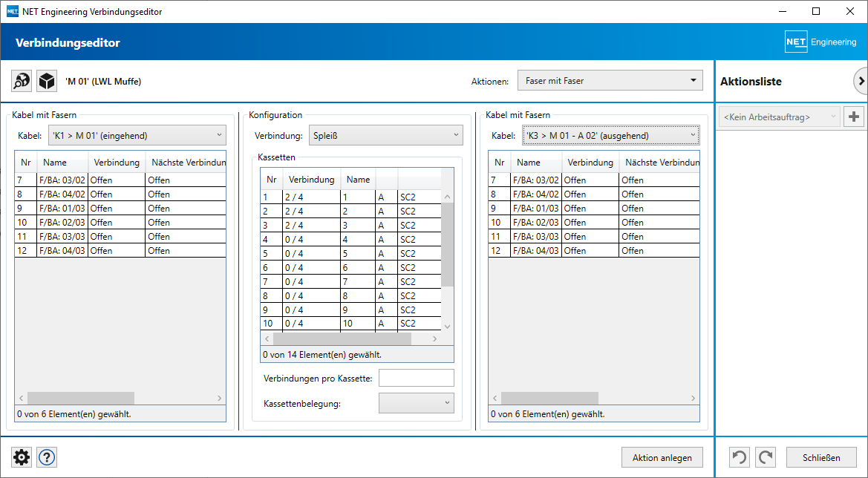The width and height of the screenshot is (868, 478).
Task: Select Kassette row number 5
Action: coord(351,253)
